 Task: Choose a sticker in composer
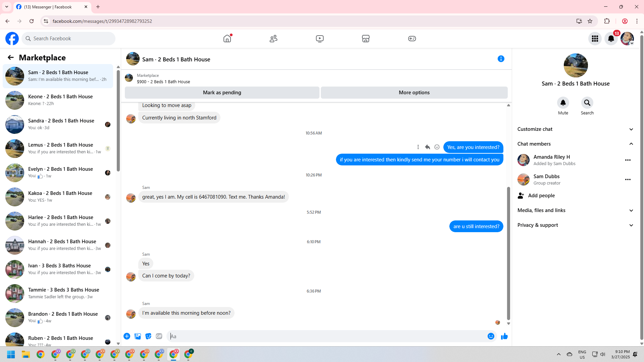pyautogui.click(x=148, y=336)
